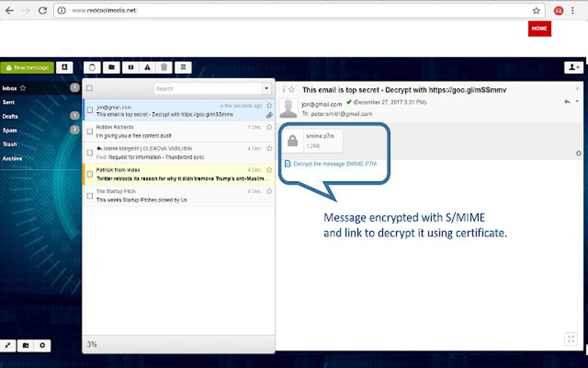Click the spam warning triangle icon
Image resolution: width=588 pixels, height=368 pixels.
[148, 67]
